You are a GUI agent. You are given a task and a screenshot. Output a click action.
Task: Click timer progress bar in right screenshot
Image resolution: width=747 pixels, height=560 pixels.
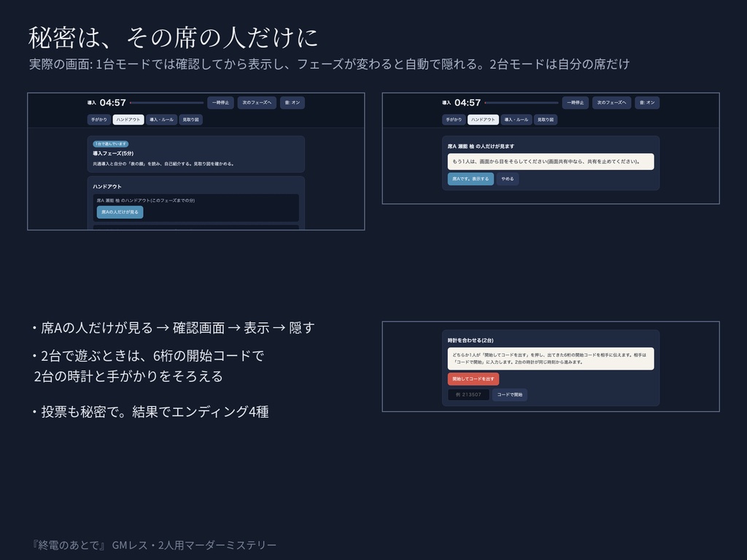coord(522,102)
